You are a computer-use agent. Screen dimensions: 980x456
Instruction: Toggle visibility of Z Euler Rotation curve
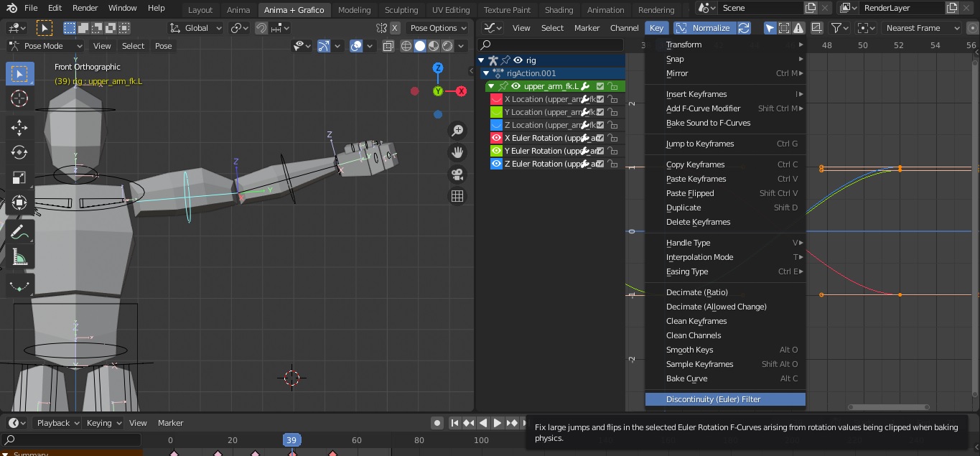[x=496, y=164]
